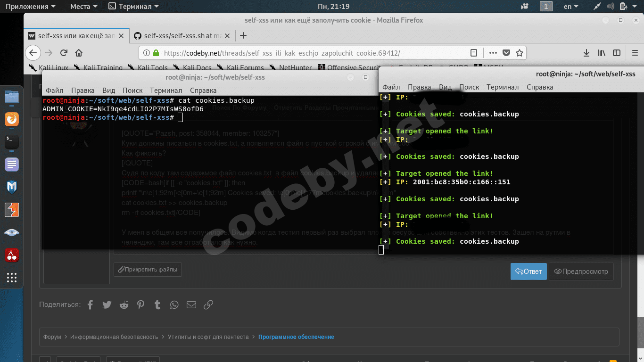Toggle workspace switcher showing 1
Screen dimensions: 644x362
tap(546, 6)
